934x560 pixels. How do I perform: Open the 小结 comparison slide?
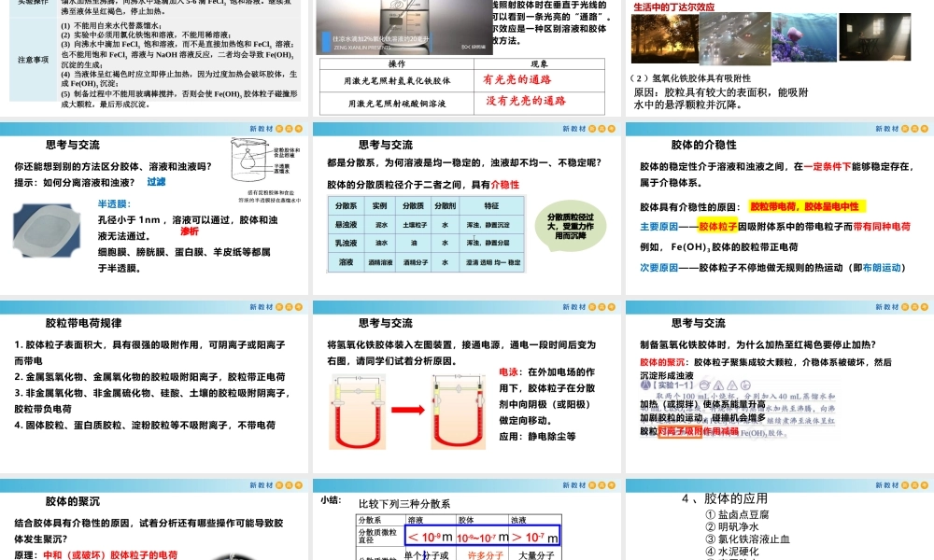coord(467,520)
